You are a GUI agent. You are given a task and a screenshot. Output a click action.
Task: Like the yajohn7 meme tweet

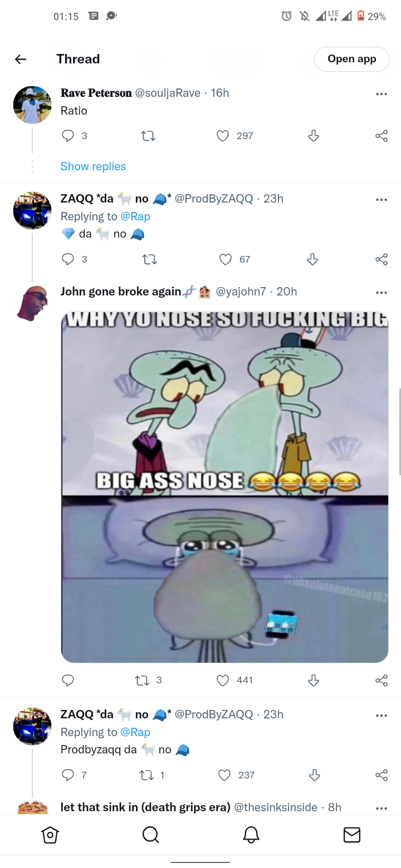tap(223, 680)
